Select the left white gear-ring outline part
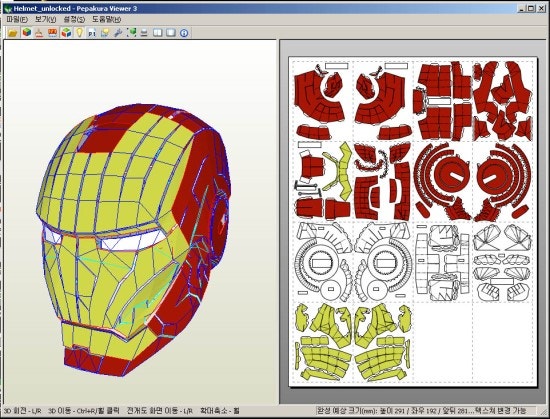550x419 pixels. (x=322, y=262)
